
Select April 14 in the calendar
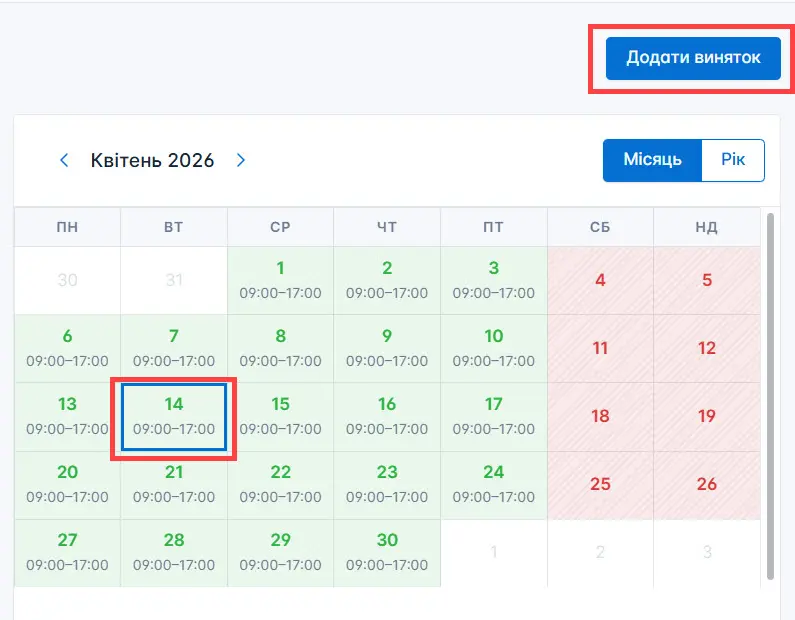click(x=174, y=416)
